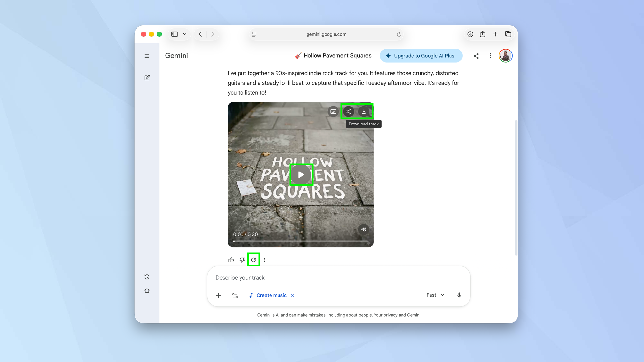The image size is (644, 362).
Task: Mute the track volume speaker icon
Action: [x=364, y=229]
